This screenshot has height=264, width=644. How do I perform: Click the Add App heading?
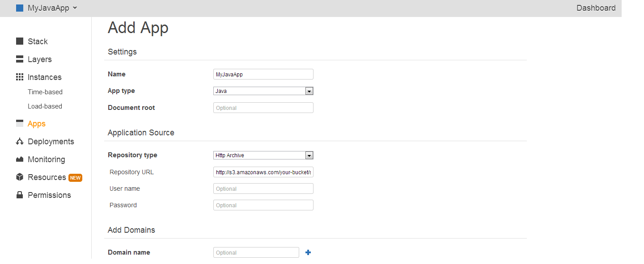pos(138,28)
